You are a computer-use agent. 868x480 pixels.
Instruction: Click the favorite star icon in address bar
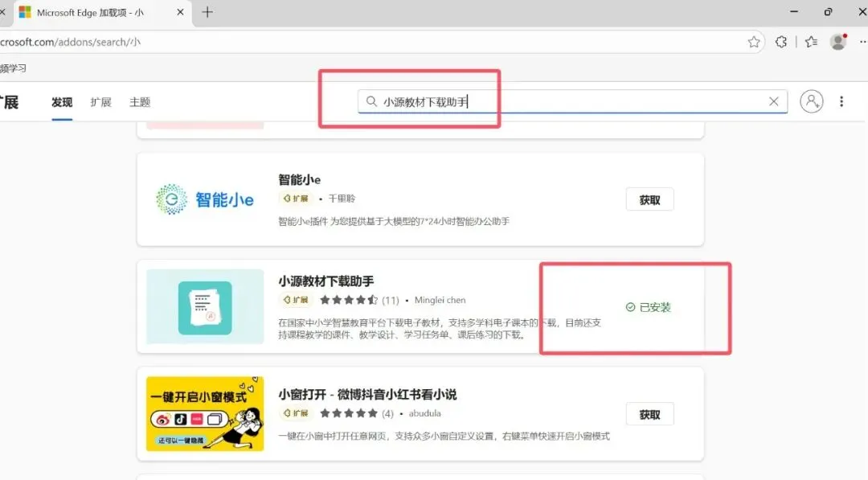point(753,42)
